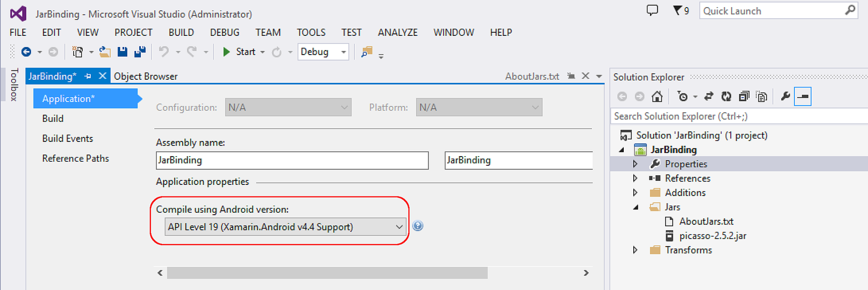868x290 pixels.
Task: Click Collapse All icon in Solution Explorer
Action: coord(744,96)
